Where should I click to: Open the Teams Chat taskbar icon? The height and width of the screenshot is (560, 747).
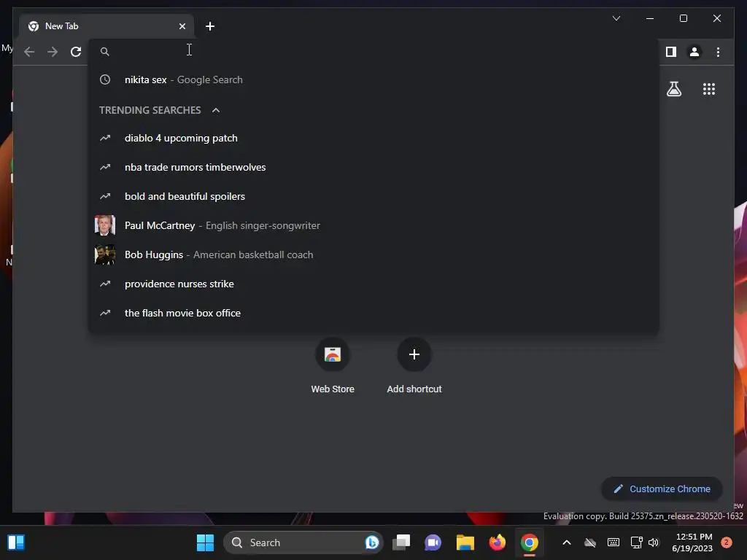point(433,542)
